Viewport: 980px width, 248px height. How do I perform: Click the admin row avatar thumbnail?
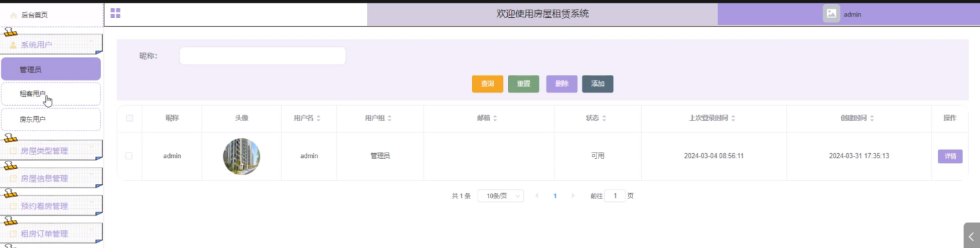(241, 156)
